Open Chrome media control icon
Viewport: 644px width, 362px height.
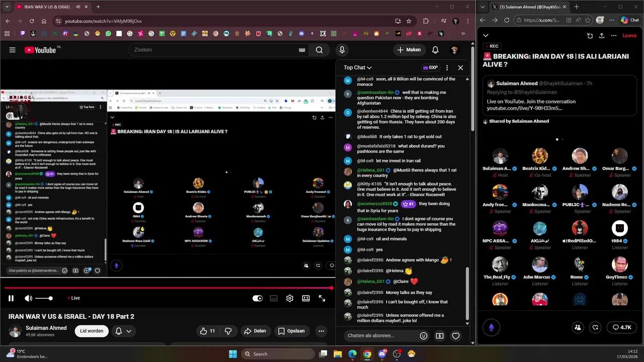tap(443, 21)
